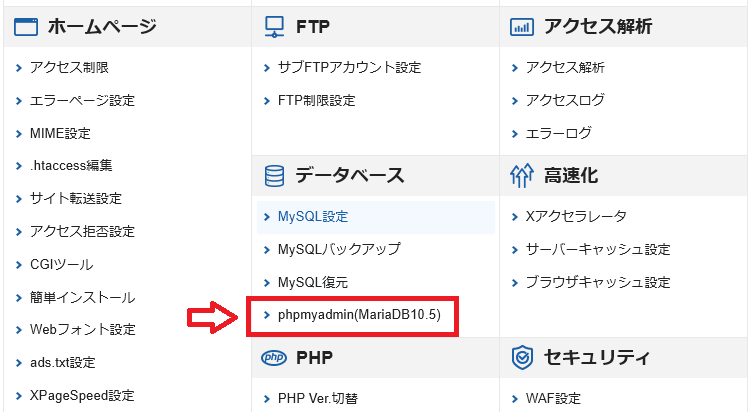Go to MIME設定

60,133
